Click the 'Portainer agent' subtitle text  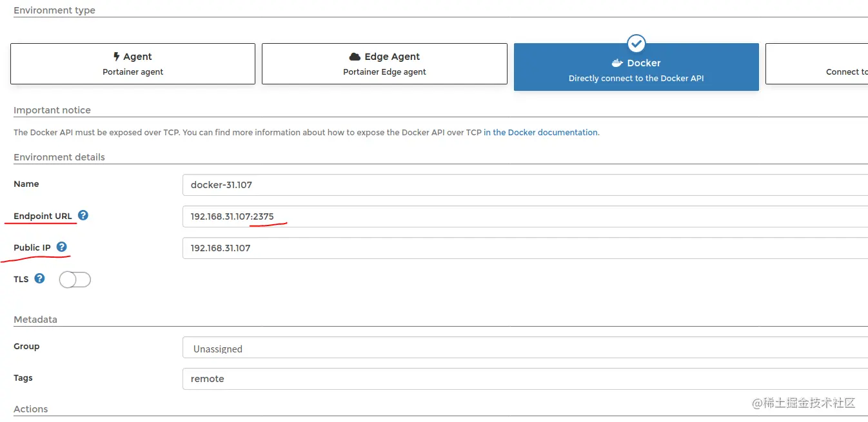[133, 72]
